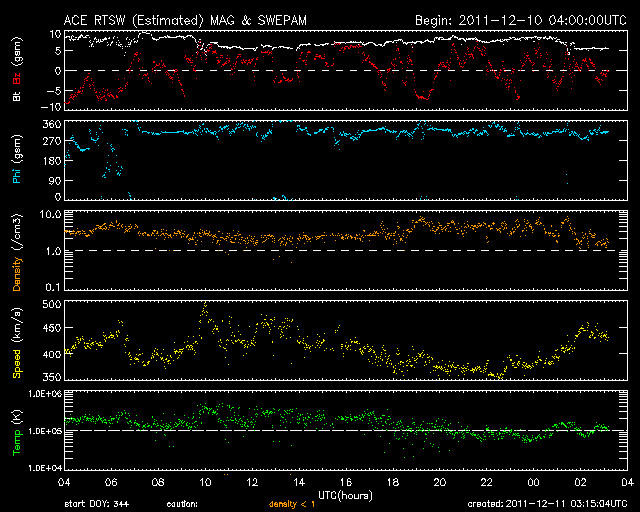Click the 'created' timestamp at bottom right

pos(545,504)
